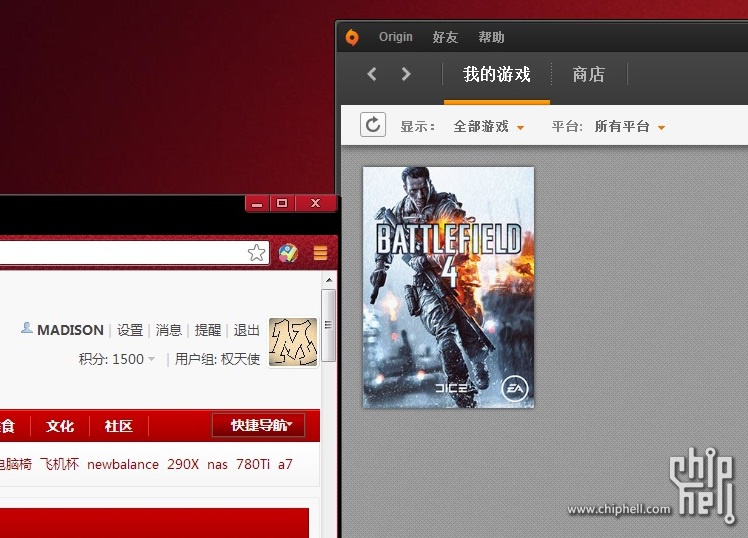Viewport: 748px width, 538px height.
Task: Open the 提醒 link
Action: coord(208,330)
